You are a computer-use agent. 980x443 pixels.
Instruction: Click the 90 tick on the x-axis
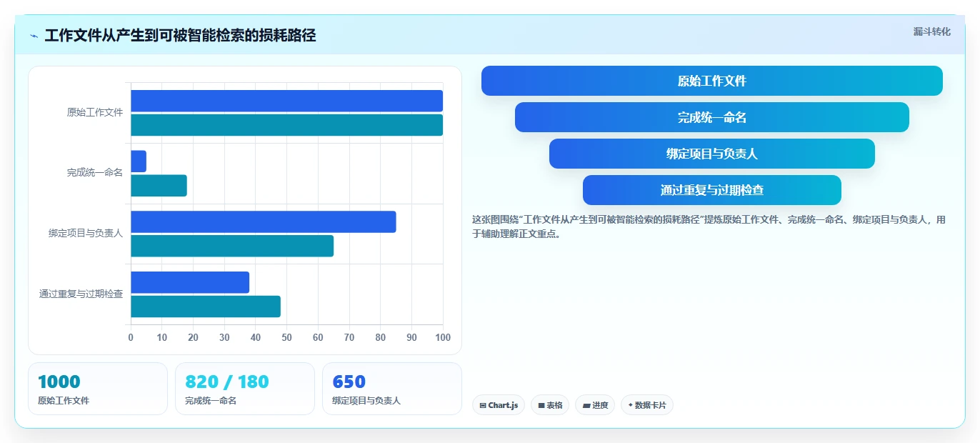(x=411, y=337)
